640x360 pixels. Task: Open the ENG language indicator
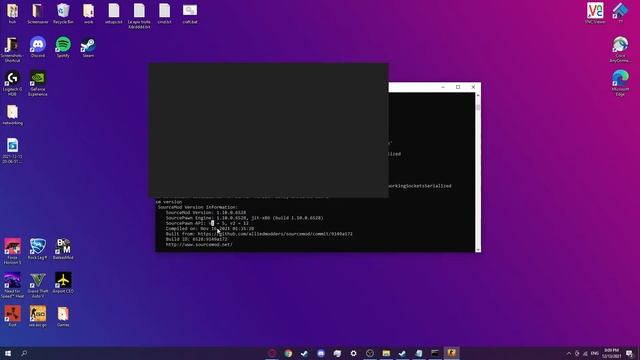(x=595, y=353)
